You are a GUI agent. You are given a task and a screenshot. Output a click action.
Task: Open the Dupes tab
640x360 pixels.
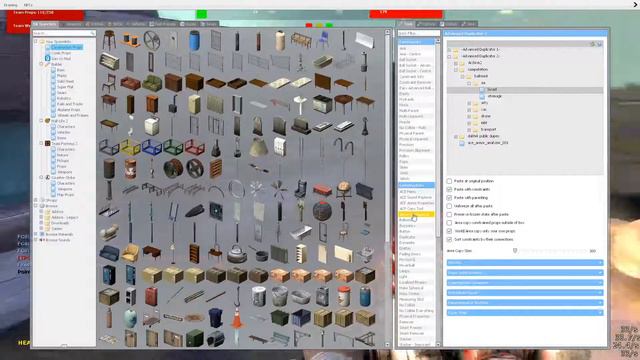[x=188, y=24]
